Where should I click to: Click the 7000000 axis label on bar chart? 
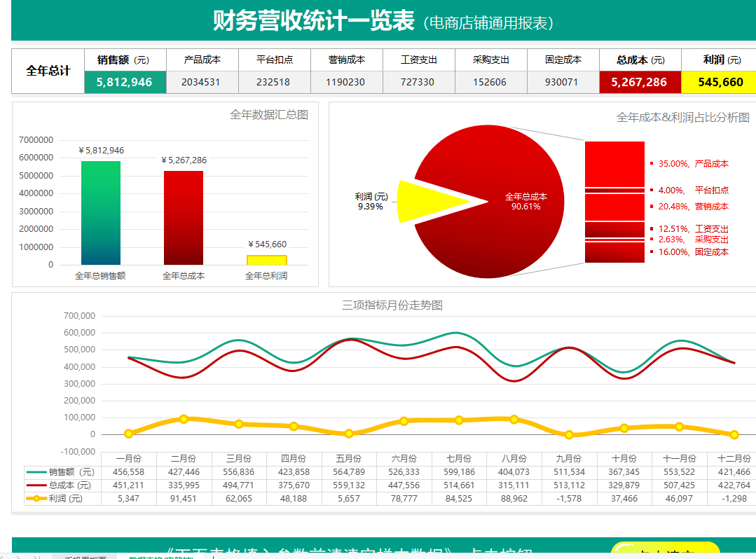click(36, 140)
